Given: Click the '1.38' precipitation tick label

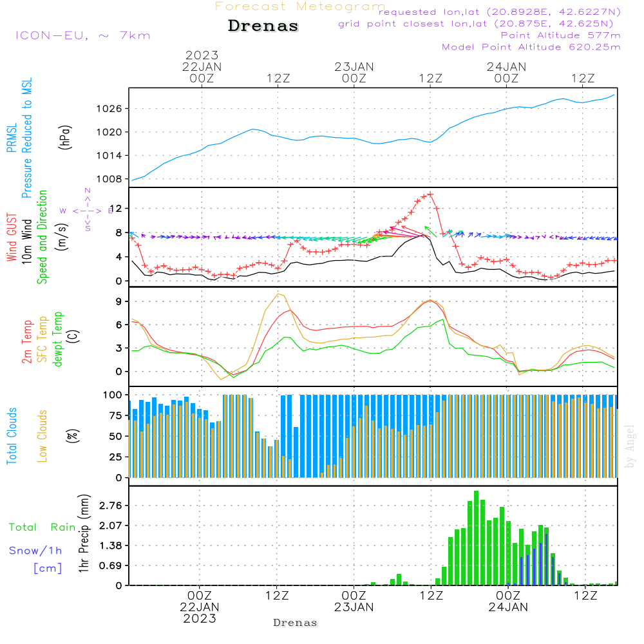Looking at the screenshot, I should (111, 546).
